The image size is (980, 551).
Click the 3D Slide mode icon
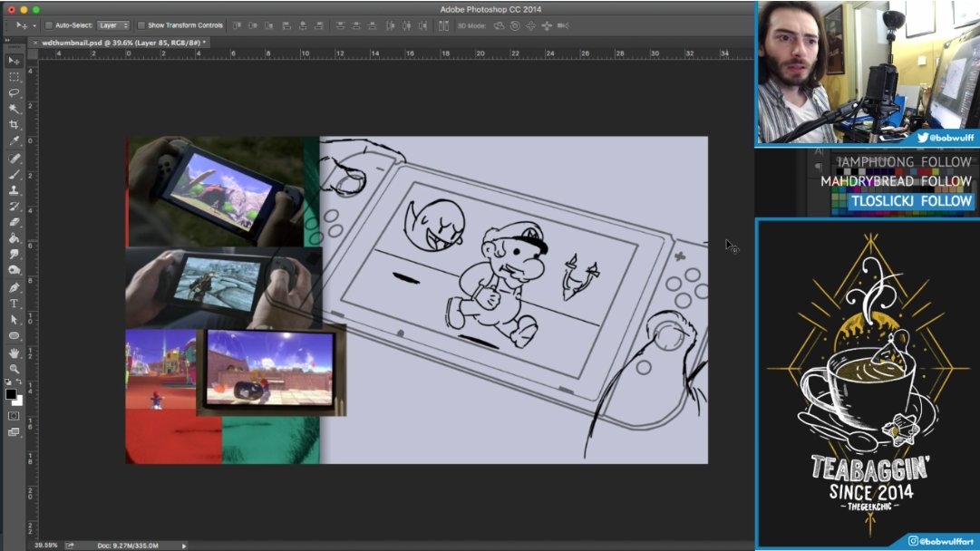point(547,25)
